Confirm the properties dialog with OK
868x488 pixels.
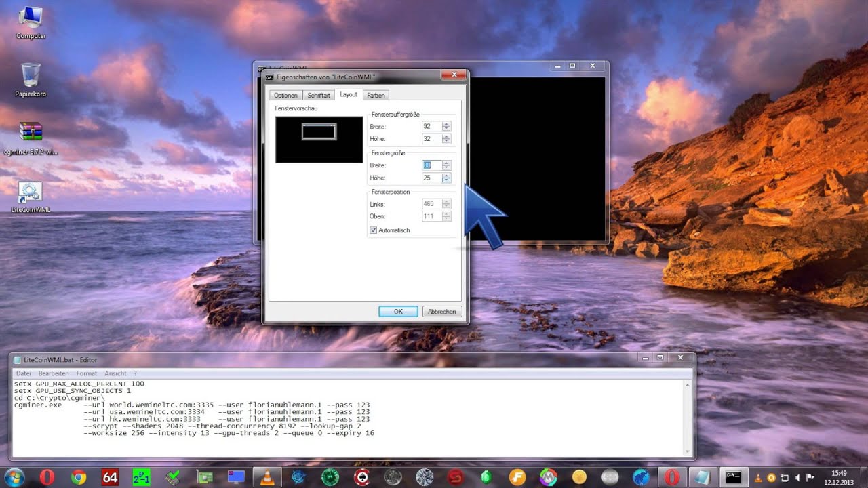pos(398,312)
